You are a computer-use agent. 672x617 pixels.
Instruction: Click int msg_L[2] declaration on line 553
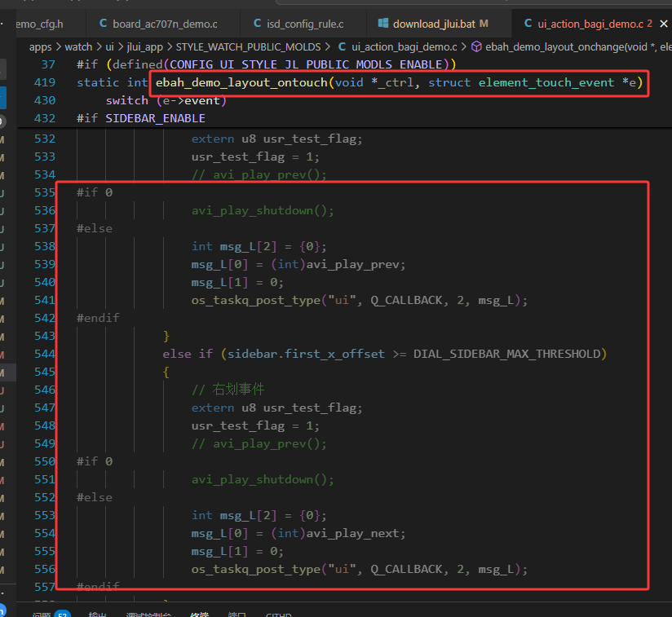click(x=259, y=515)
